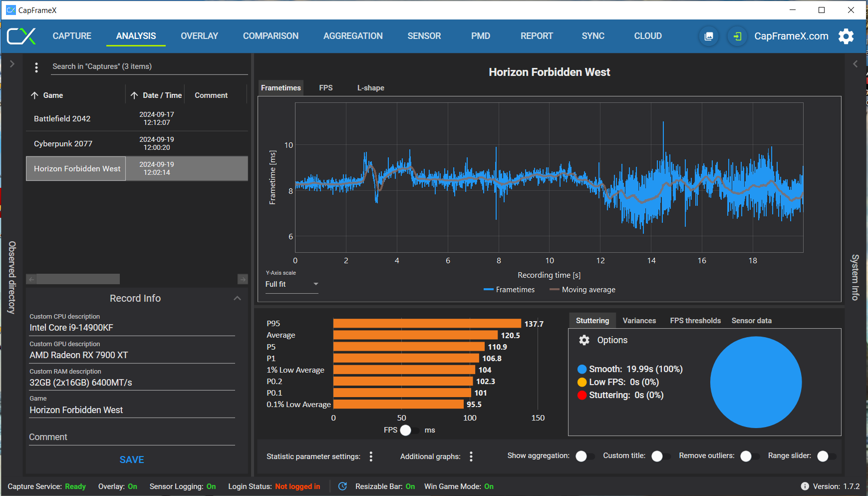Enable Custom title toggle
The height and width of the screenshot is (496, 868).
tap(660, 456)
